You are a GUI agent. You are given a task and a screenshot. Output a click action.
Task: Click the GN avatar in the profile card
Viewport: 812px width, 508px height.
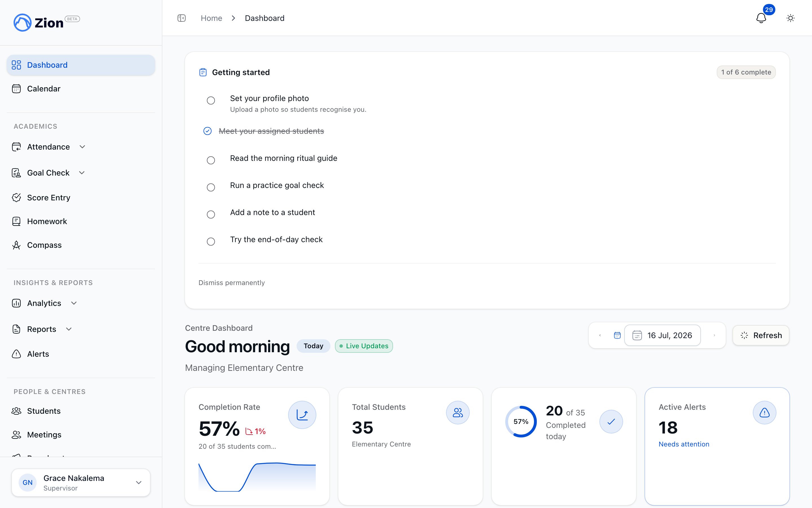(28, 483)
